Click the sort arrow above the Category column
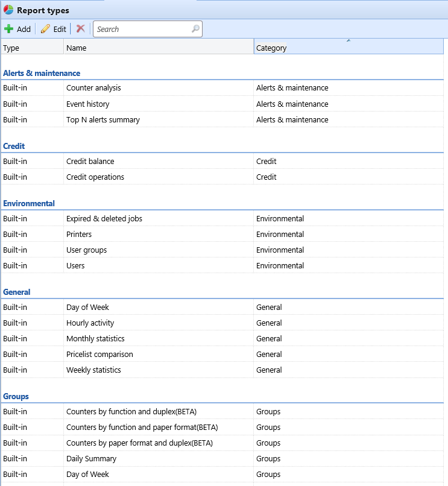Viewport: 448px width, 486px height. (348, 39)
